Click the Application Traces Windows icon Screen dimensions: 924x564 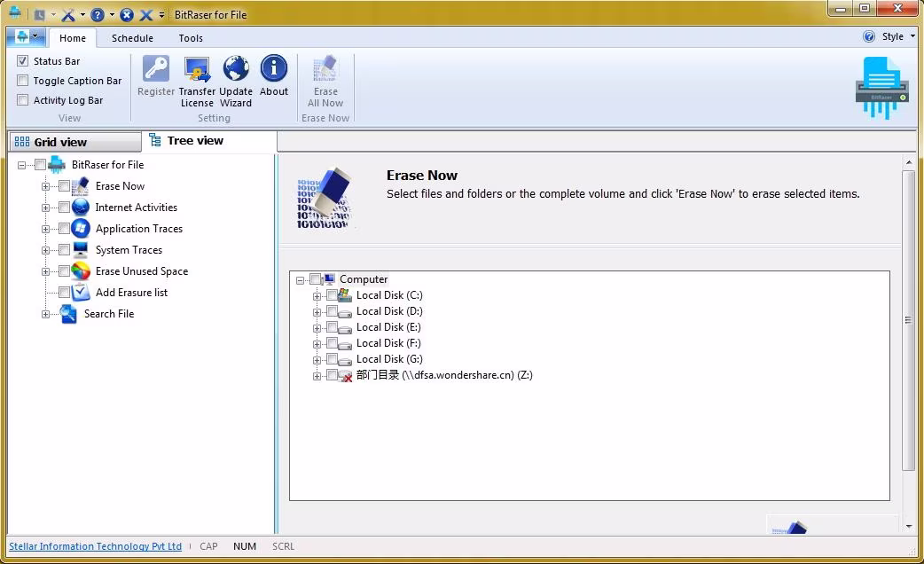pyautogui.click(x=80, y=229)
